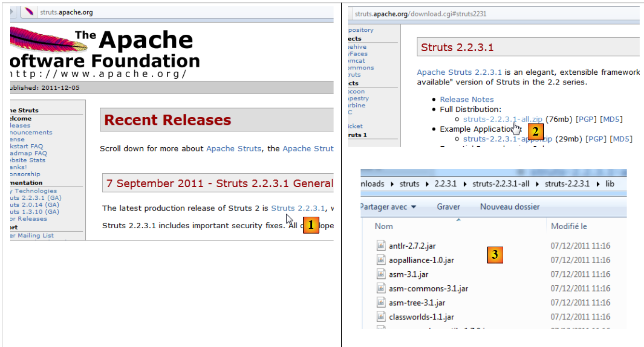644x347 pixels.
Task: Select the antlr-2.7.2.jar file icon
Action: click(381, 246)
